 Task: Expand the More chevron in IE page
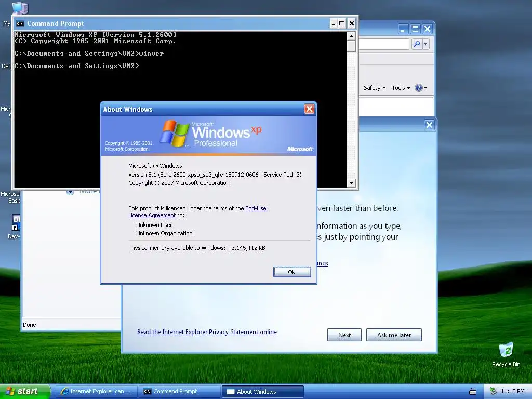(x=70, y=192)
